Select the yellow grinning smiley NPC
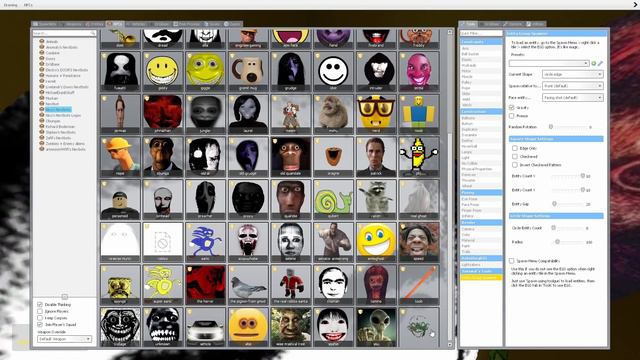Screen dimensions: 640x360 pos(162,71)
